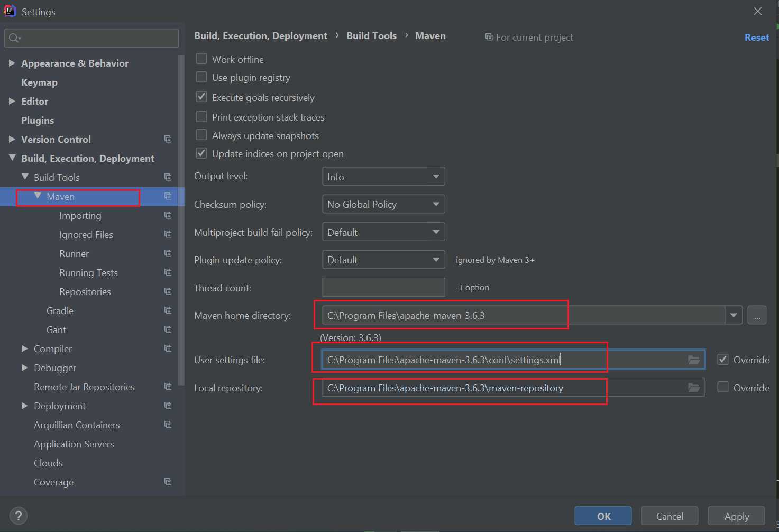Viewport: 779px width, 532px height.
Task: Enable Work offline checkbox
Action: coord(201,59)
